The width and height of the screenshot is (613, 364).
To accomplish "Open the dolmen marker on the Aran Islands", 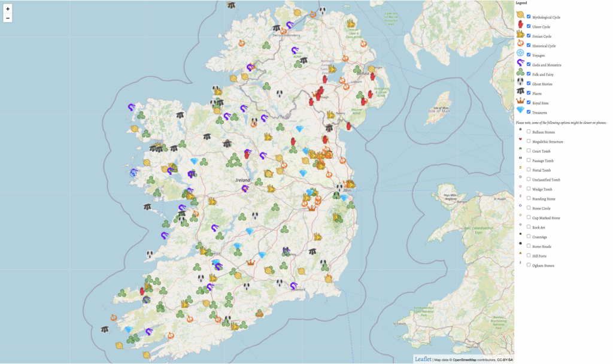I will (147, 207).
